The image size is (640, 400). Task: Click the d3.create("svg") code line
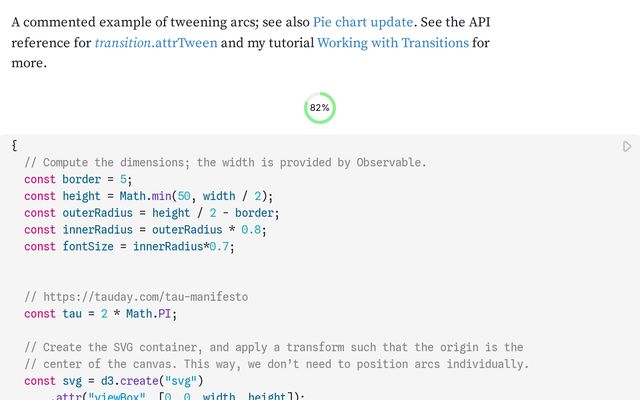(114, 381)
